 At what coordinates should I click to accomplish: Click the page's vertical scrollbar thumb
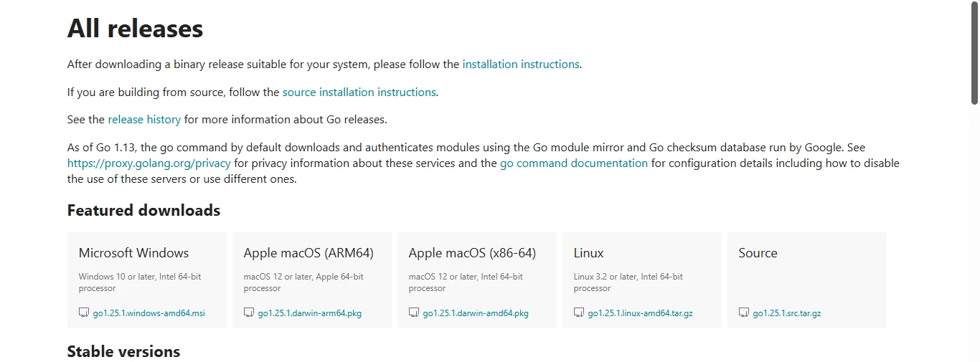(974, 54)
